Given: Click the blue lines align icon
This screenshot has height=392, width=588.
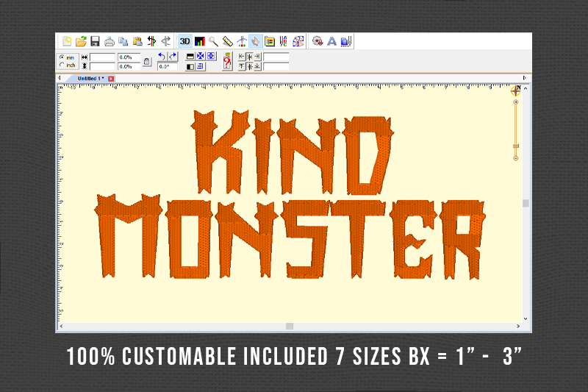Looking at the screenshot, I should pyautogui.click(x=200, y=66).
